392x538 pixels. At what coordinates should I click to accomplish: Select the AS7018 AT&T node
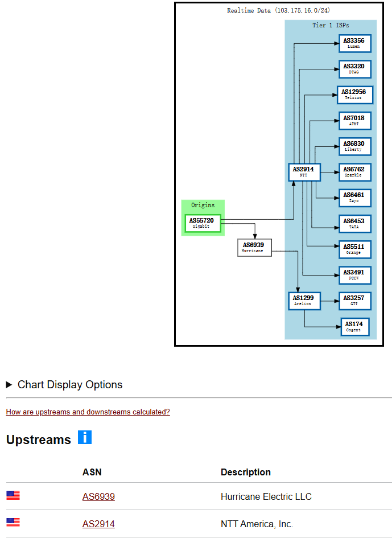(x=355, y=121)
